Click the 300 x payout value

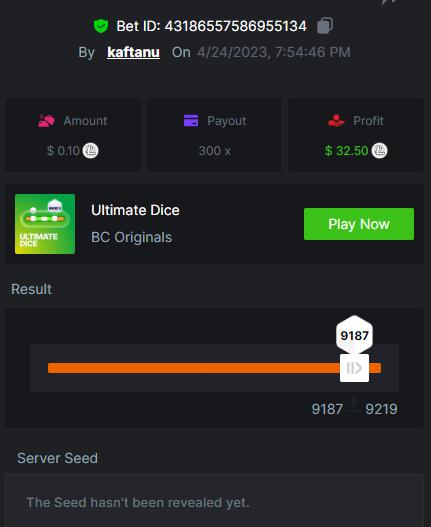214,151
